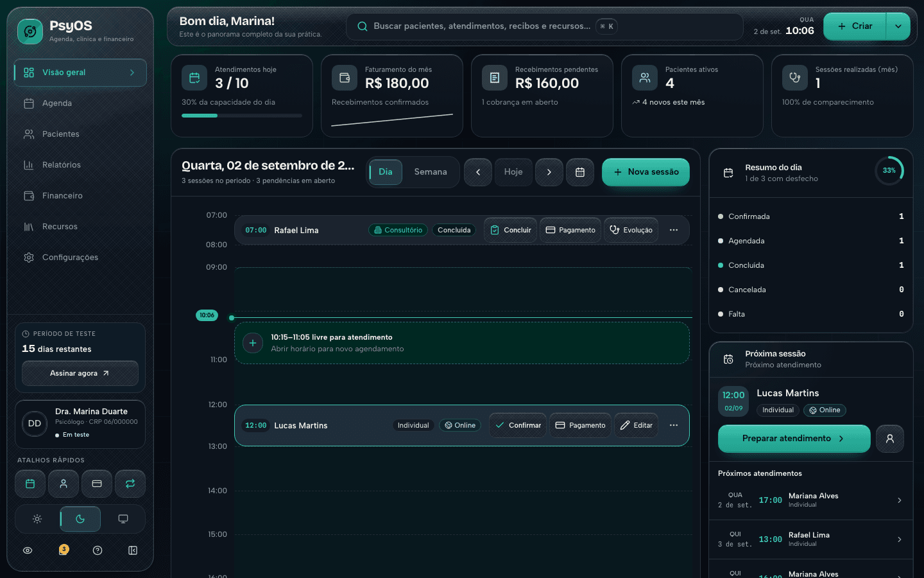Viewport: 924px width, 578px height.
Task: Expand the Criar dropdown arrow
Action: (x=898, y=26)
